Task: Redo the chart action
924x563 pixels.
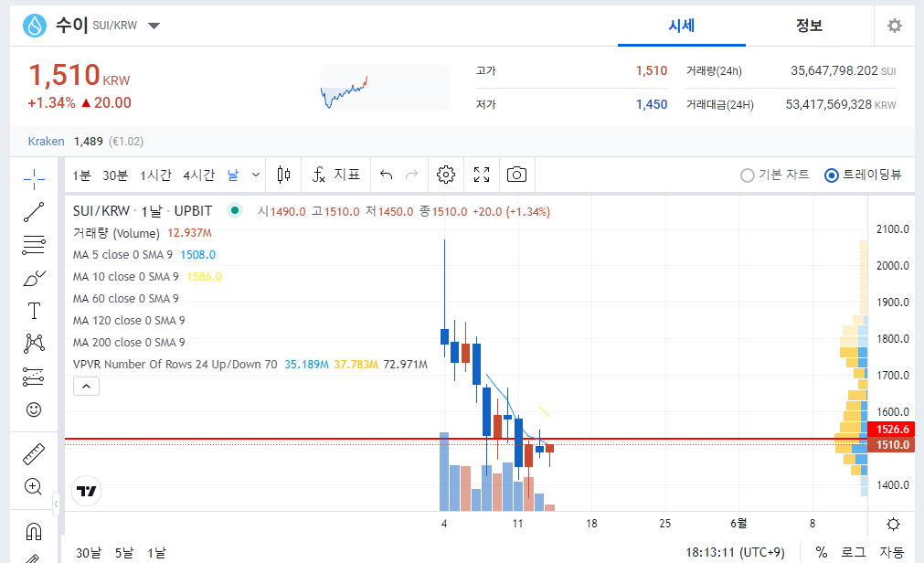Action: point(412,175)
